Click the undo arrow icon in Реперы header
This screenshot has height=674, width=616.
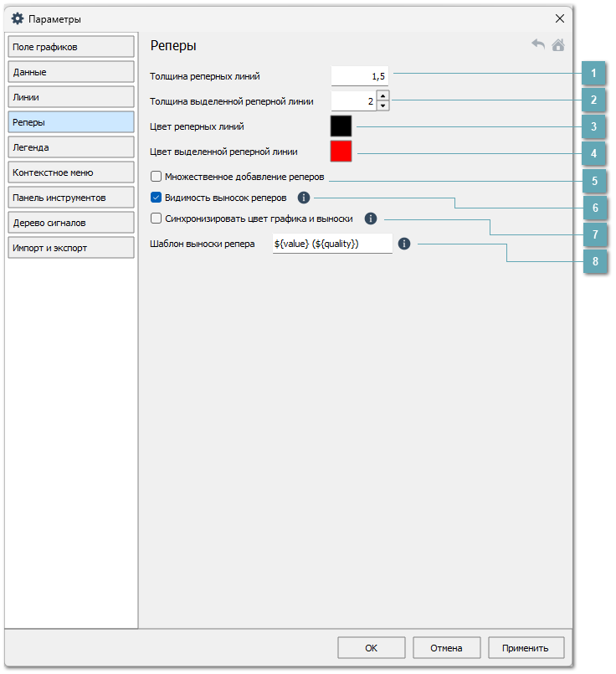pos(538,45)
